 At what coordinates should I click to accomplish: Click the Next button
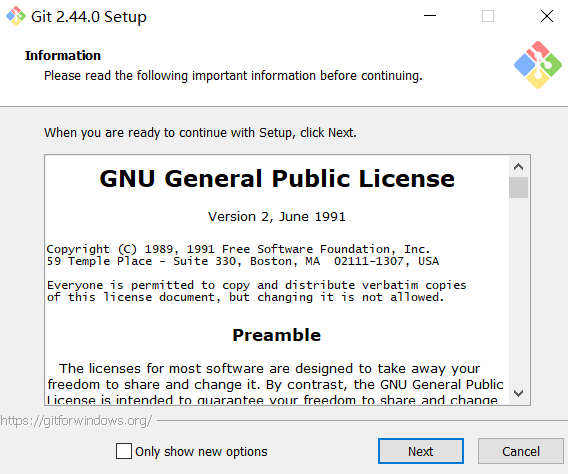(421, 451)
